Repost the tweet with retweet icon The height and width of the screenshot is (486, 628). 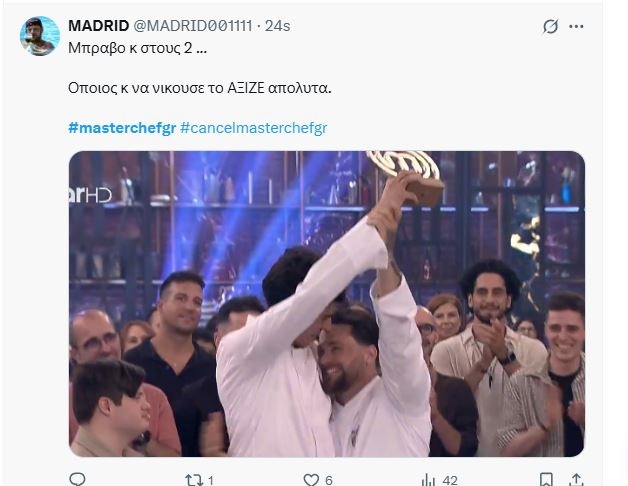pyautogui.click(x=192, y=480)
